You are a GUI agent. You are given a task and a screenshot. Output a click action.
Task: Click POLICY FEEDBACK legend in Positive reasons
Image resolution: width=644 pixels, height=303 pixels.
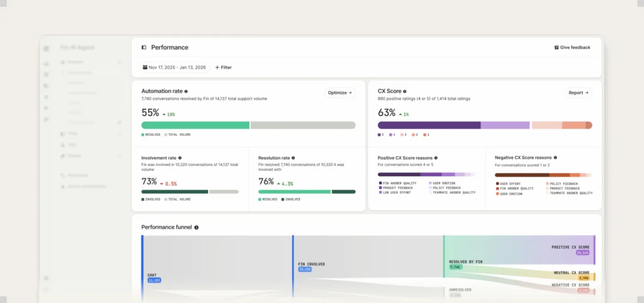445,187
